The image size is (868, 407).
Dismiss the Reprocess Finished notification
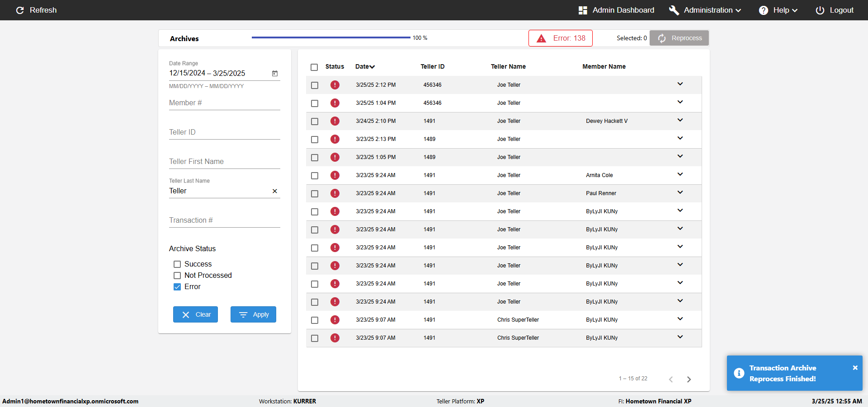[855, 368]
